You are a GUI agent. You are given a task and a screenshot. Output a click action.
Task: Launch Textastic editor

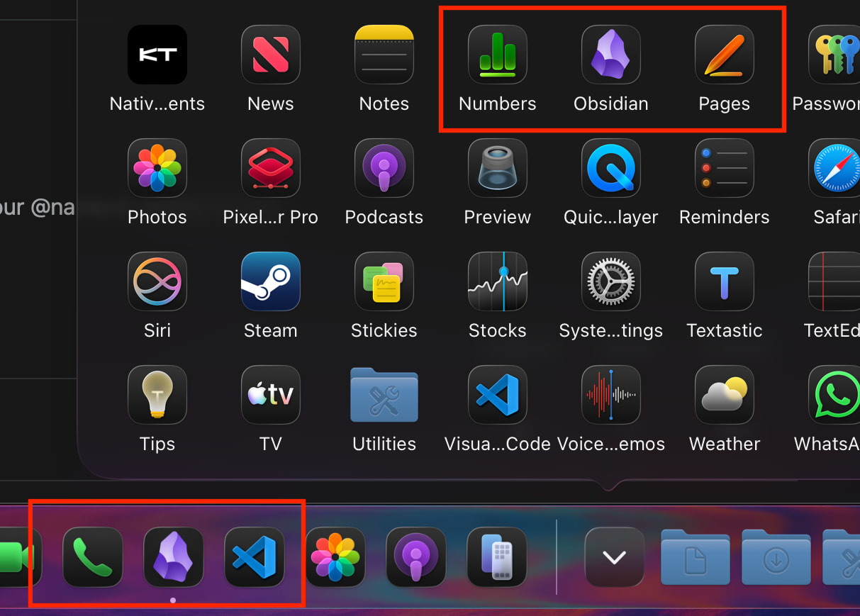[724, 282]
